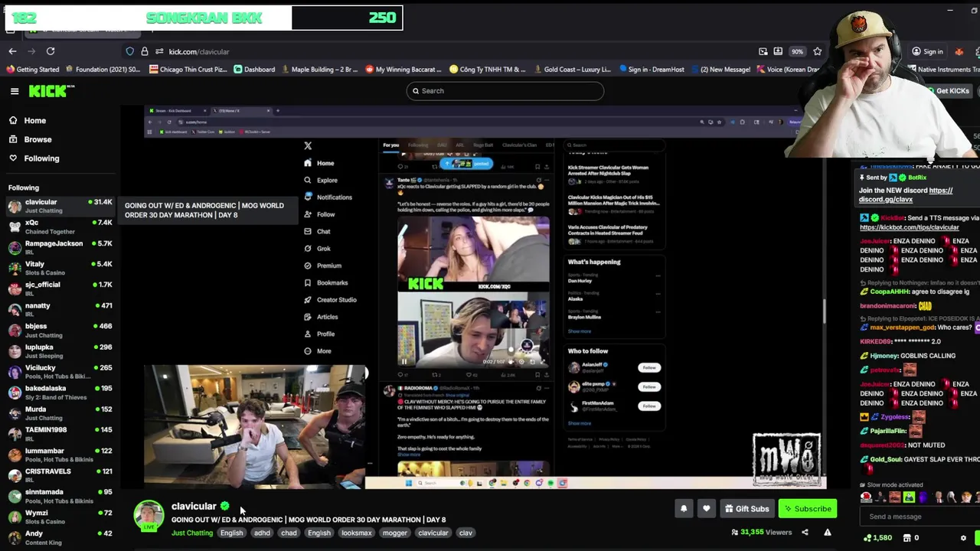Open the kickbot.com/tips/clavicular link in chat

(x=910, y=227)
